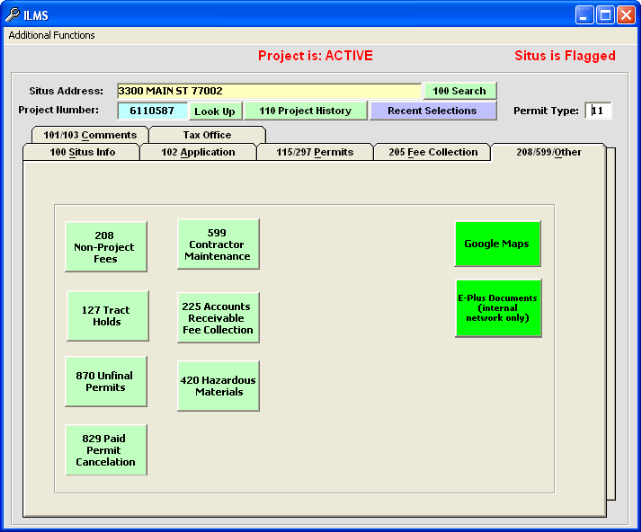Switch to 115/297 Permits tab
This screenshot has width=641, height=532.
[315, 152]
